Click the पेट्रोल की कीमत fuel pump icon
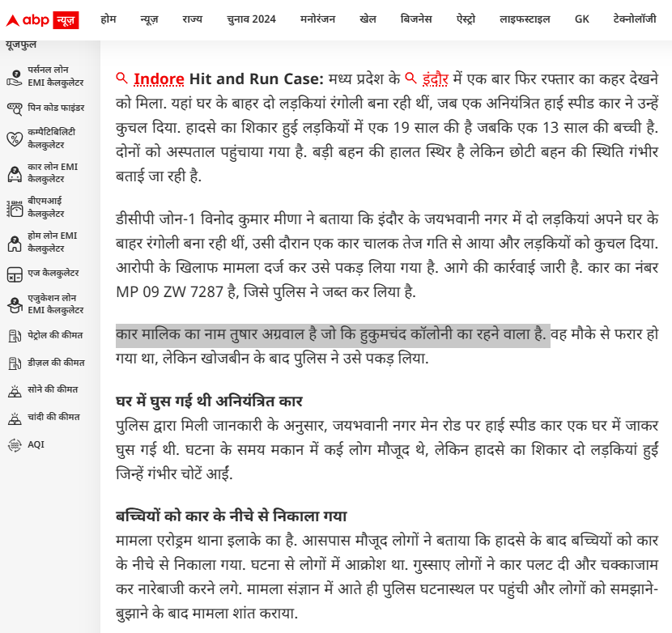Screen dimensions: 672x633 [x=15, y=336]
